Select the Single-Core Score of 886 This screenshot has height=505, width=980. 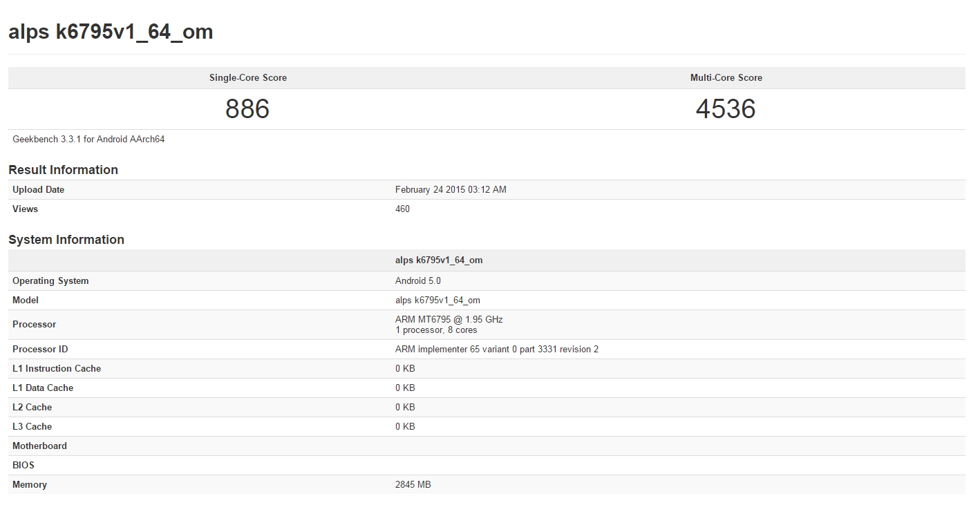[247, 108]
